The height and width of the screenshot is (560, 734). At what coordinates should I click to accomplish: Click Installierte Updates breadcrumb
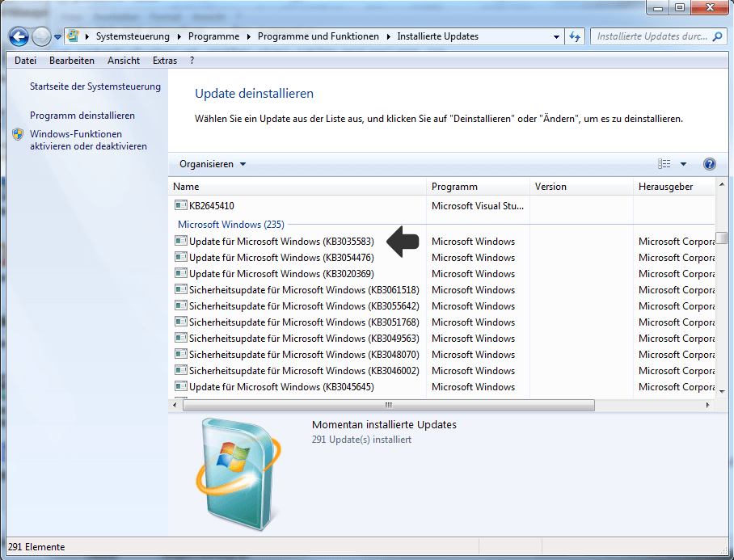[437, 36]
